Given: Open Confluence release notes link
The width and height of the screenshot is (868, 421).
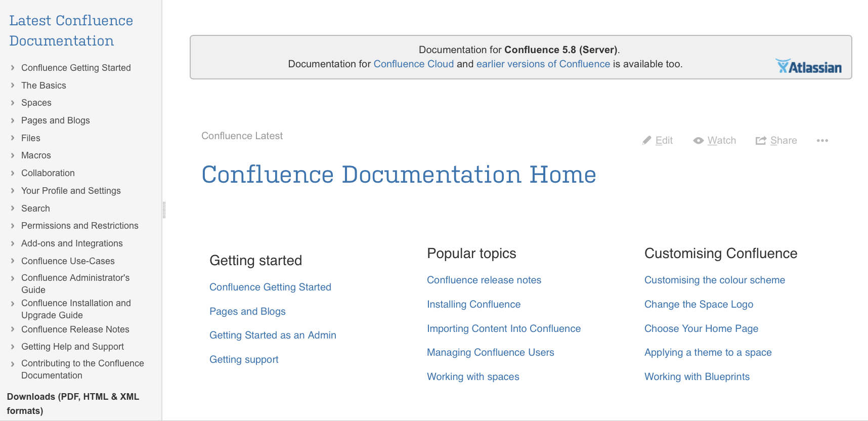Looking at the screenshot, I should pyautogui.click(x=484, y=280).
